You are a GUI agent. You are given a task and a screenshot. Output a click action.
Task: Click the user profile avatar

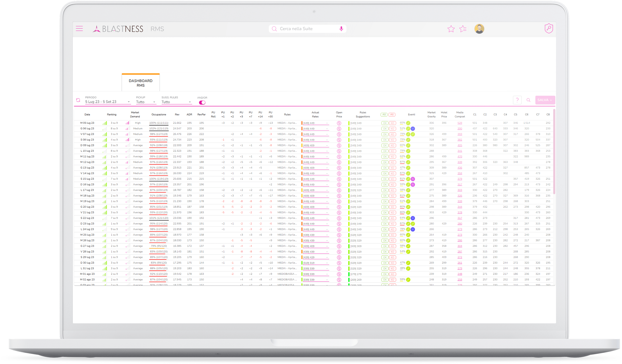click(x=479, y=29)
